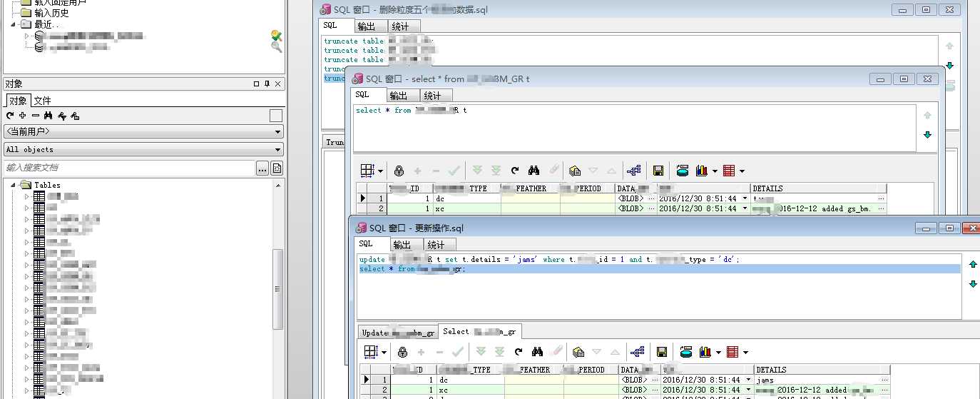Screen dimensions: 980x399
Task: Click the refresh icon in the object browser toolbar
Action: [10, 116]
